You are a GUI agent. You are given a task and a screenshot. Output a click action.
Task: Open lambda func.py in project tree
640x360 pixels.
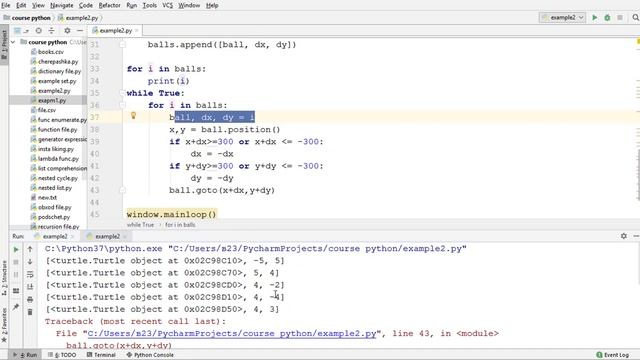58,158
